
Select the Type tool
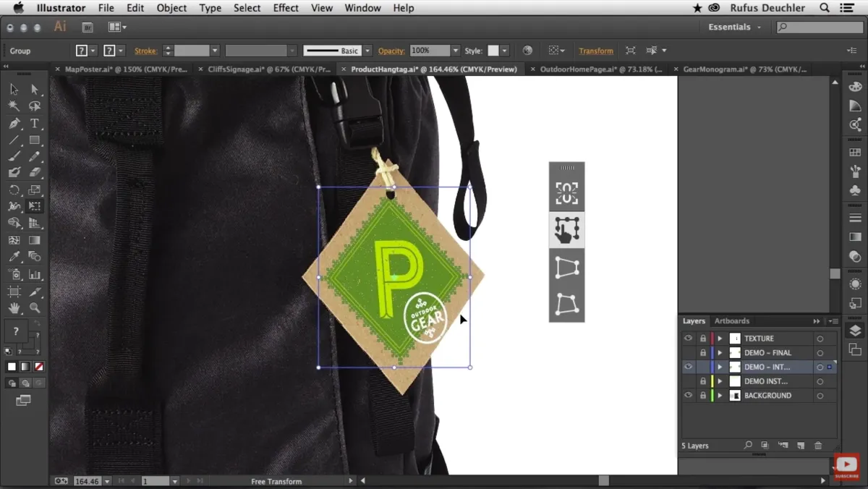pyautogui.click(x=34, y=124)
